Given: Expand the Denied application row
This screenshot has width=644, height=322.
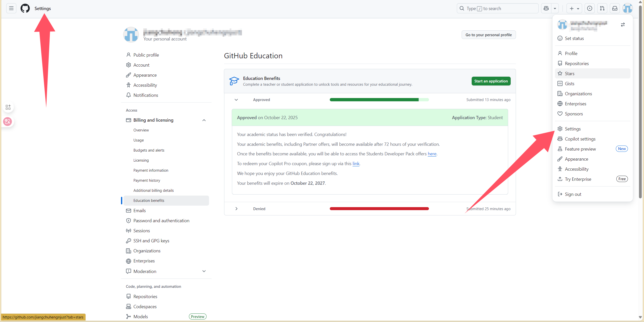Looking at the screenshot, I should click(x=236, y=209).
